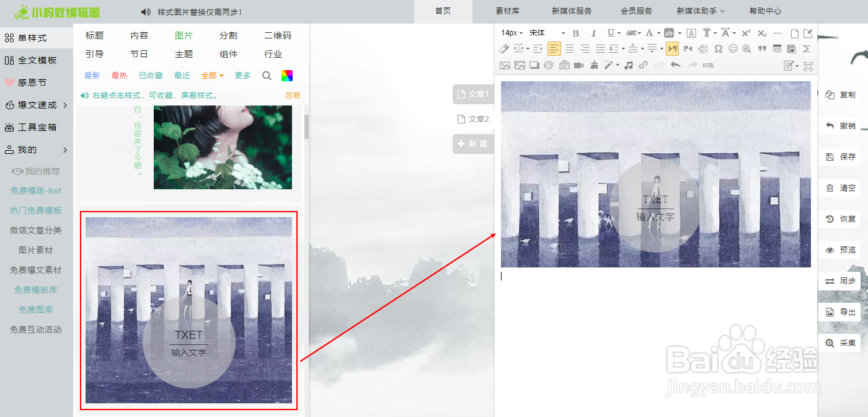Apply italic formatting
Image resolution: width=868 pixels, height=417 pixels.
594,34
